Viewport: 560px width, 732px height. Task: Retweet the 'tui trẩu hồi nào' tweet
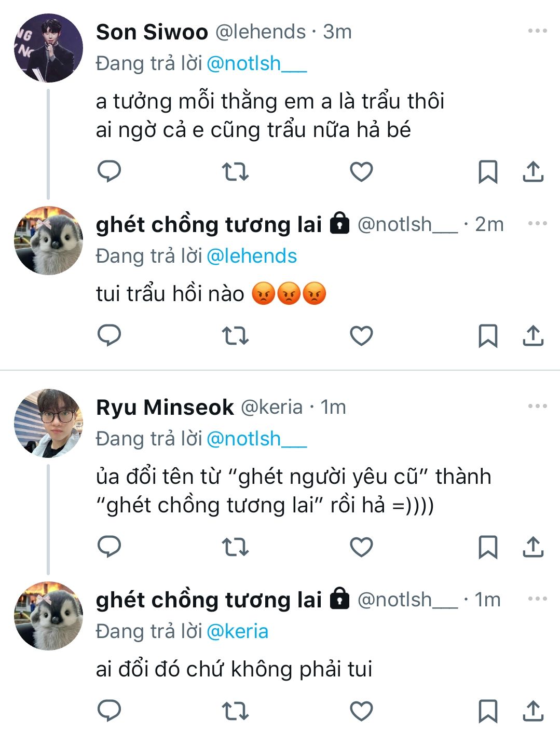pyautogui.click(x=235, y=336)
